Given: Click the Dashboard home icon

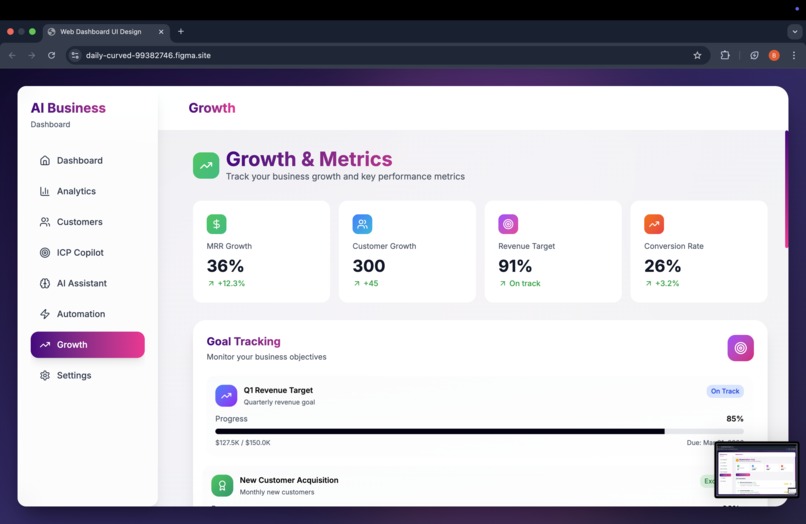Looking at the screenshot, I should pyautogui.click(x=45, y=160).
